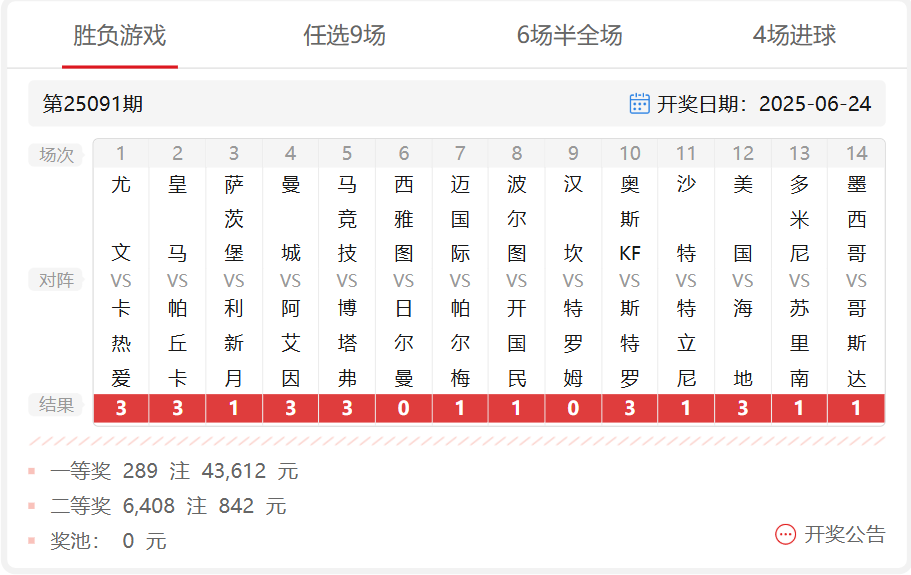Select match number 13 header
911x575 pixels.
click(799, 153)
